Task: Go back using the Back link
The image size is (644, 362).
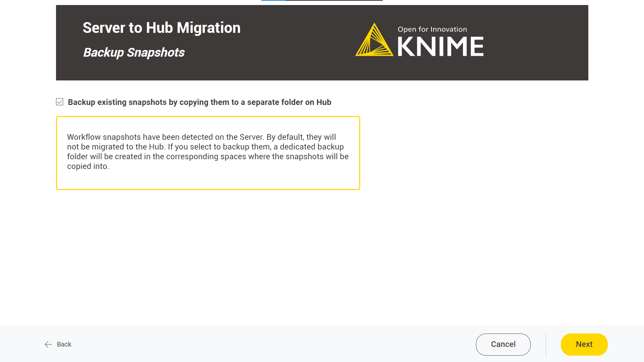Action: [x=58, y=344]
